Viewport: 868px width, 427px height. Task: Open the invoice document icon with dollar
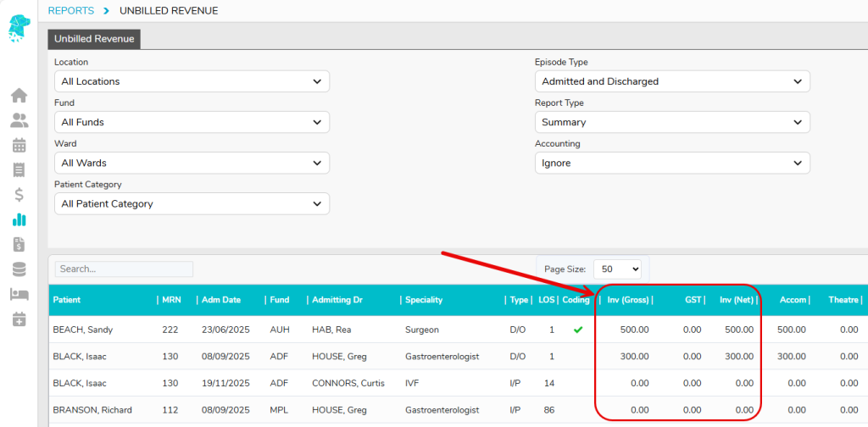click(x=19, y=245)
